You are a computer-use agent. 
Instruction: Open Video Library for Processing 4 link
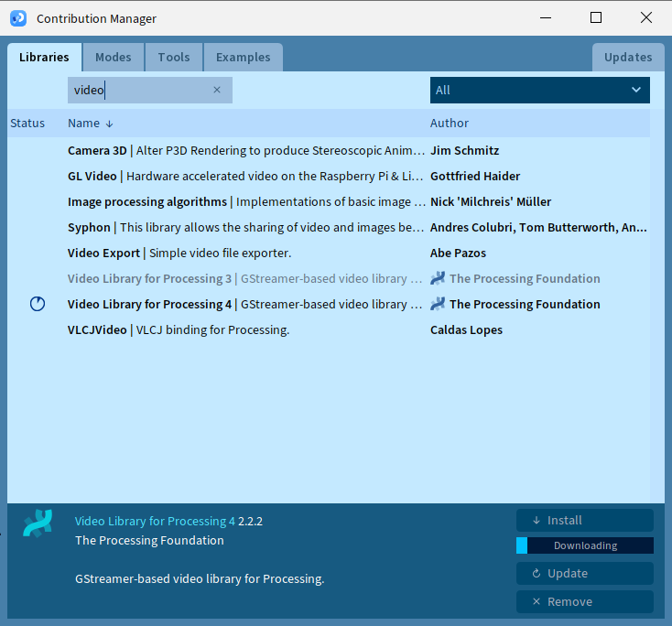coord(154,521)
